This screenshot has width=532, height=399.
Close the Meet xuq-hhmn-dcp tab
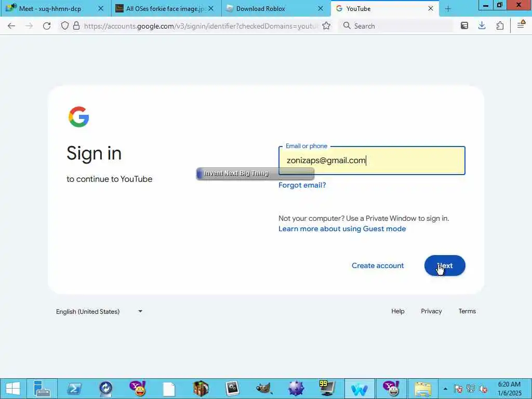101,8
